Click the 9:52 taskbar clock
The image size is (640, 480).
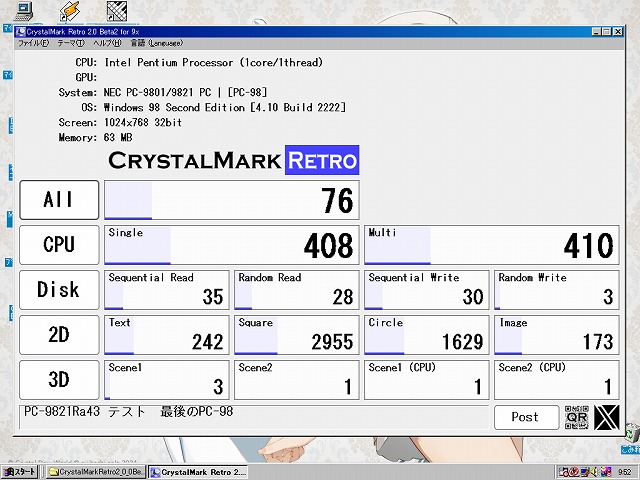624,472
